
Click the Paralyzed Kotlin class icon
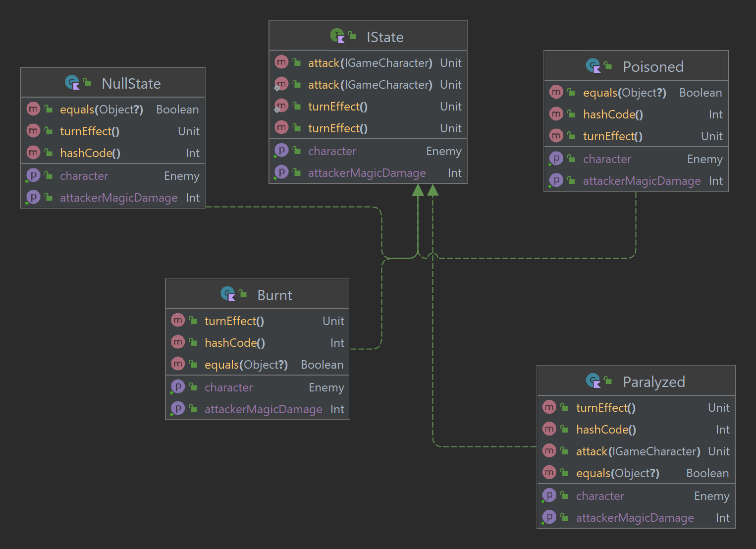594,381
